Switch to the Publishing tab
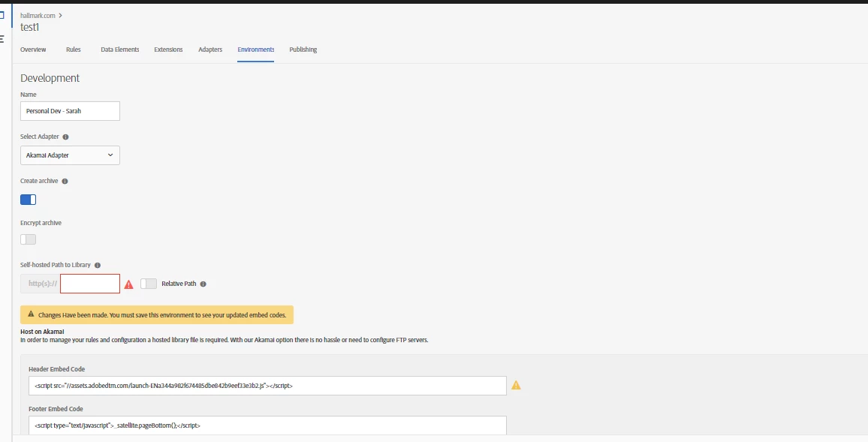 (x=303, y=50)
